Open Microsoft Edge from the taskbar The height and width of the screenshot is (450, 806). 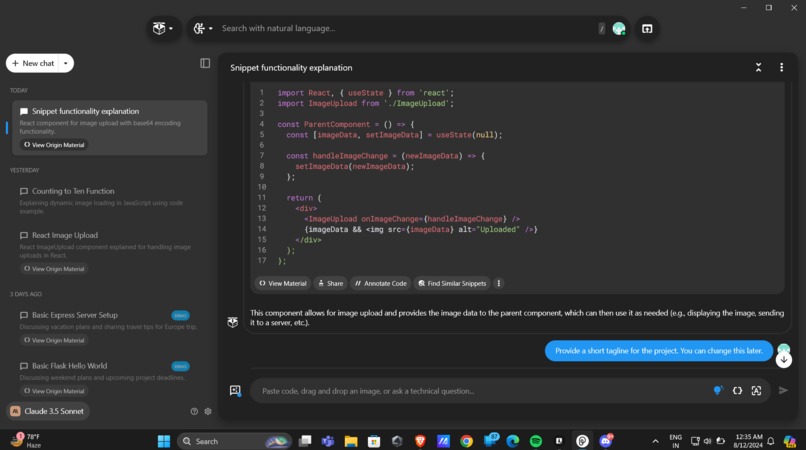tap(513, 441)
